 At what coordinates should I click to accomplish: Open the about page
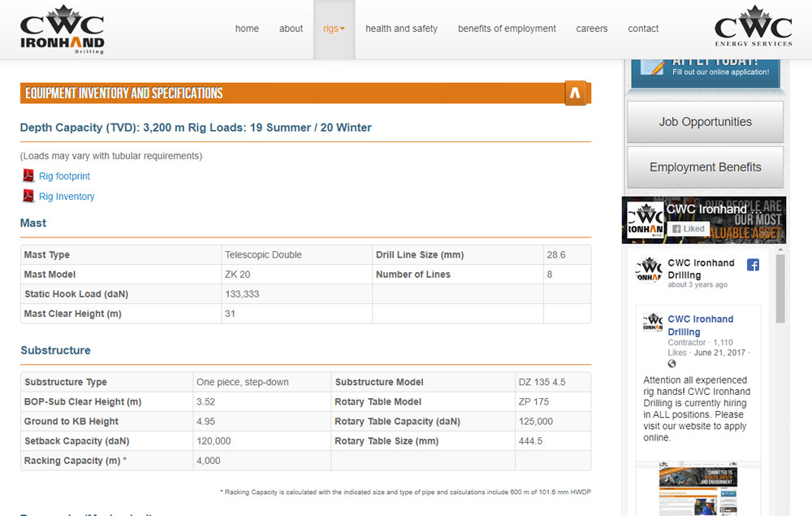[291, 28]
